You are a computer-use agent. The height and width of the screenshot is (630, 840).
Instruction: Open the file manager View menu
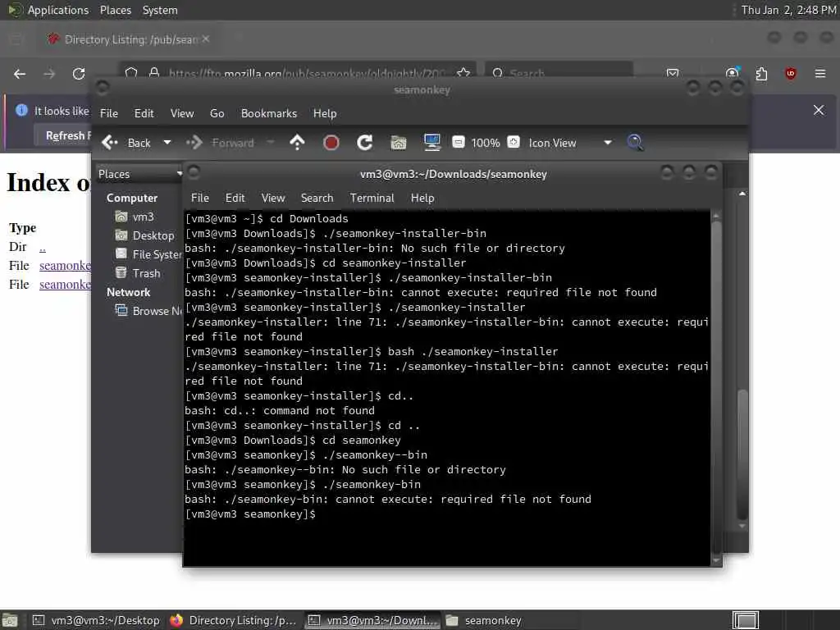(x=182, y=113)
